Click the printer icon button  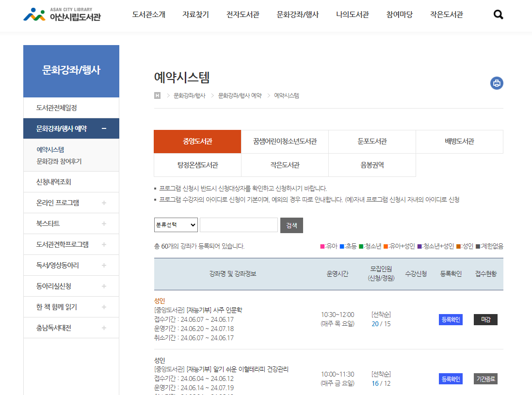point(497,83)
